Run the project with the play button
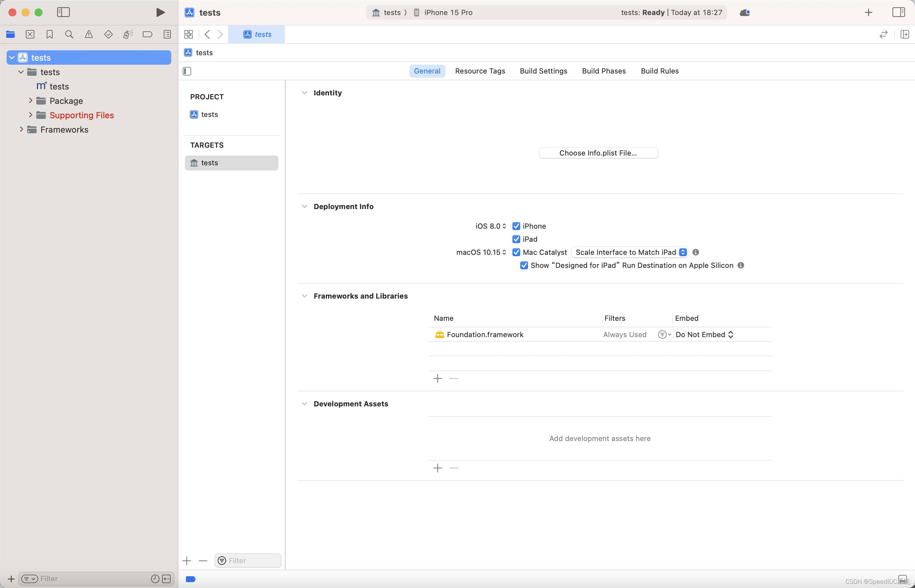The image size is (915, 588). click(160, 12)
